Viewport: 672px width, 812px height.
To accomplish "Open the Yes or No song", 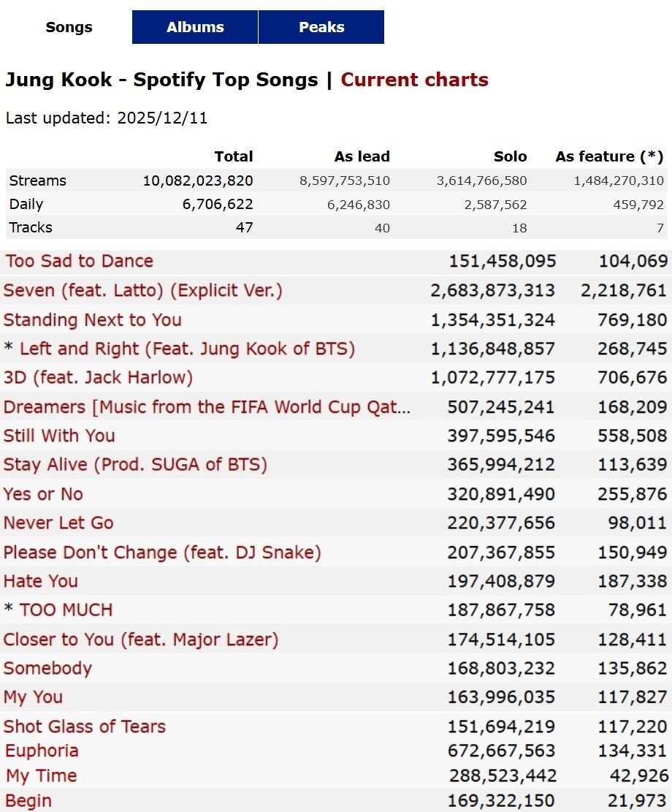I will tap(43, 494).
